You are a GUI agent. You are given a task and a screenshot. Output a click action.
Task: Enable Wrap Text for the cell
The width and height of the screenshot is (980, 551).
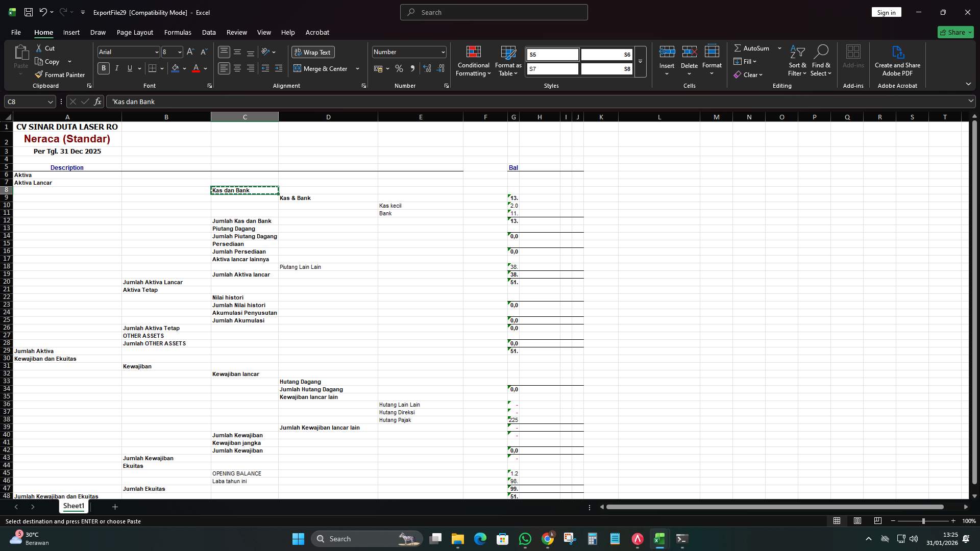(x=313, y=52)
